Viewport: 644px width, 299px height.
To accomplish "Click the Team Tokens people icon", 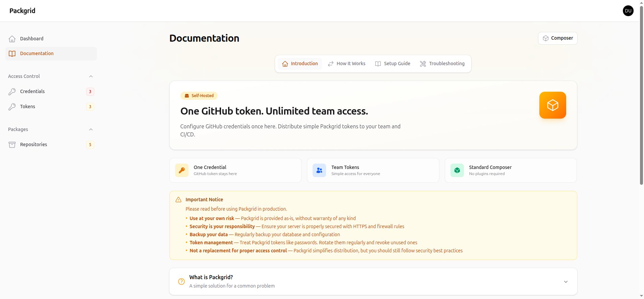I will [319, 170].
